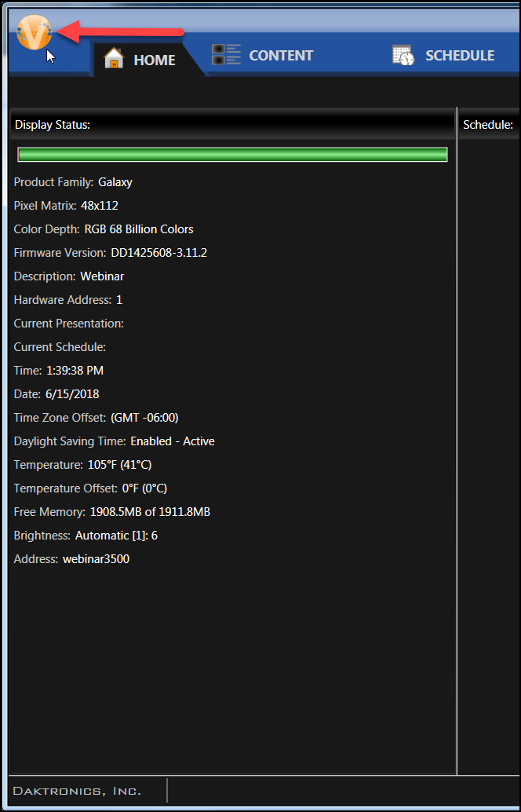This screenshot has height=812, width=521.
Task: Select the red arrow pointing at the app button
Action: 126,35
